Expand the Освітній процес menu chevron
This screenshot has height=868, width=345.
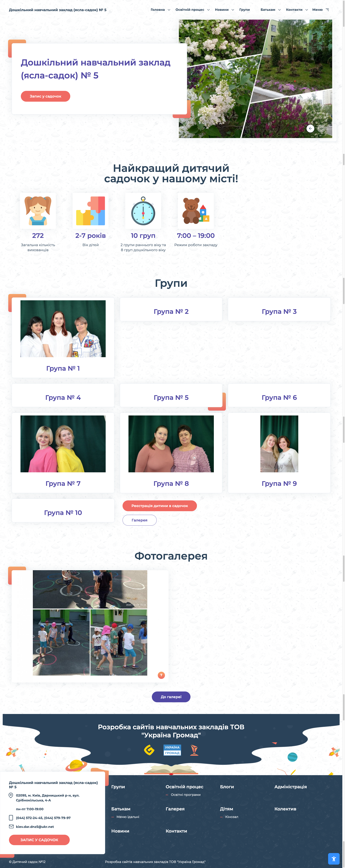pos(208,10)
